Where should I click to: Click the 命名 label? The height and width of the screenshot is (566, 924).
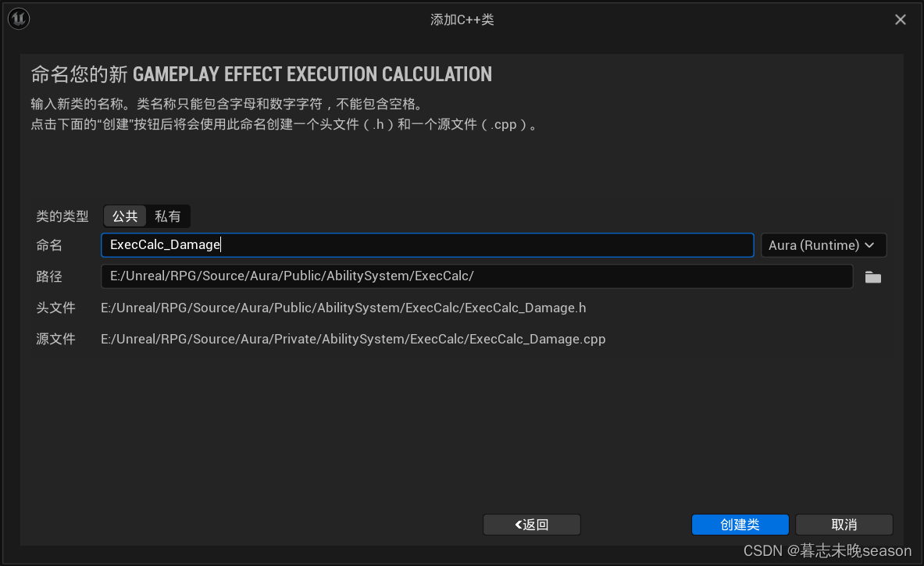click(x=48, y=244)
